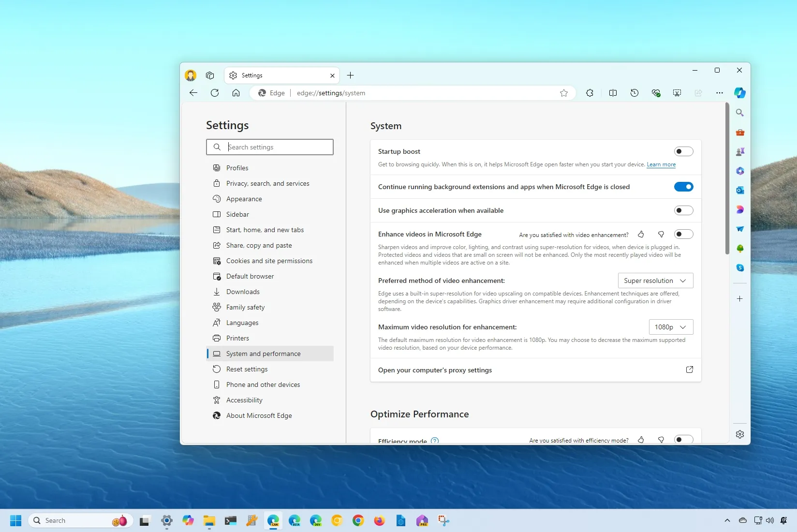This screenshot has width=797, height=532.
Task: Open Copilot in the Edge sidebar
Action: pos(740,93)
